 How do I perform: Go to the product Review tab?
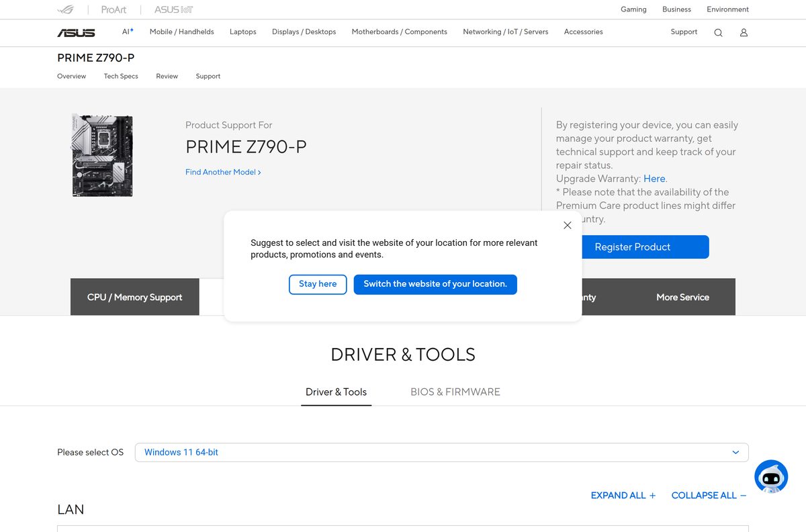(x=167, y=76)
